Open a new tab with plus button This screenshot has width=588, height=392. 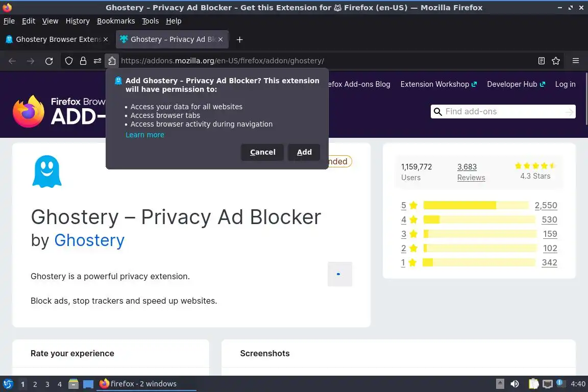pyautogui.click(x=239, y=39)
